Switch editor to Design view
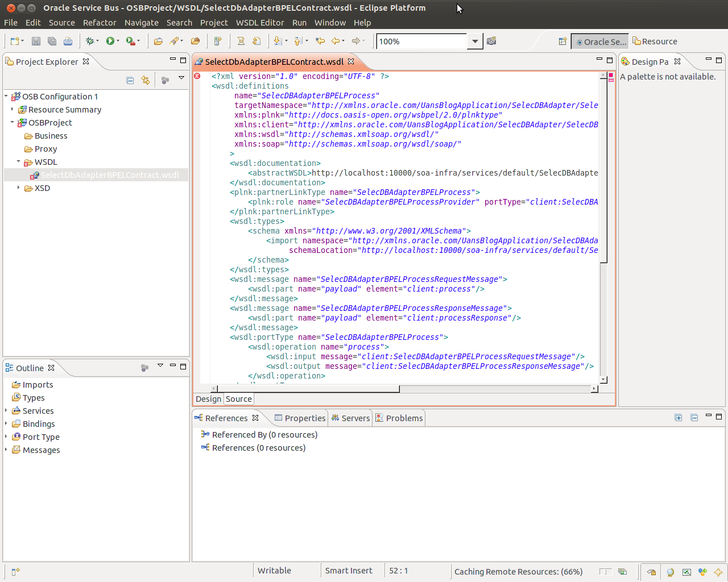 (x=208, y=399)
